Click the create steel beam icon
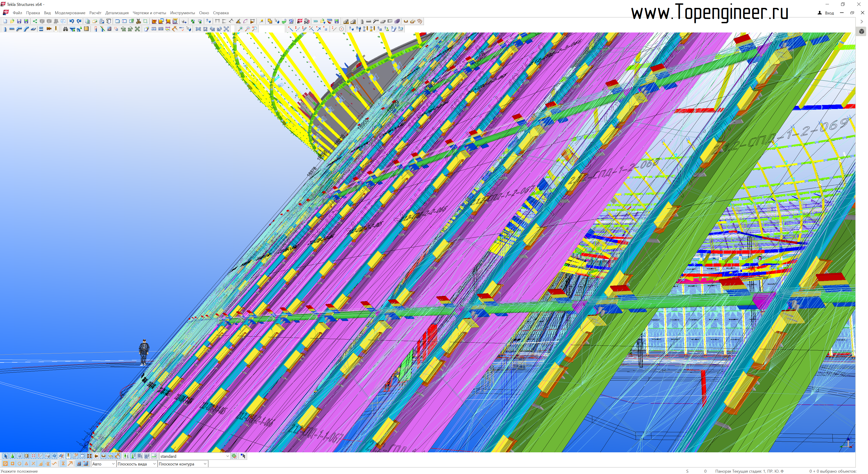The image size is (868, 474). point(12,29)
